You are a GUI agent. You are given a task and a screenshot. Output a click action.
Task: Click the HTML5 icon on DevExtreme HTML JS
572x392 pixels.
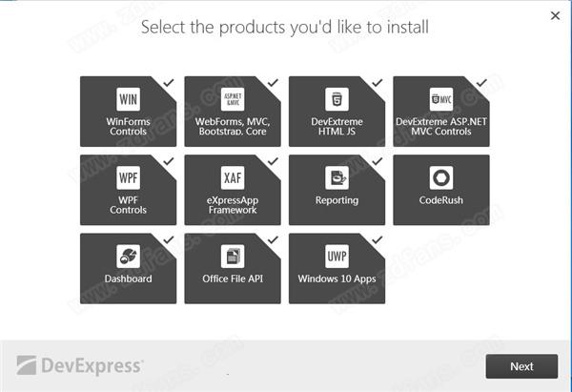click(x=337, y=99)
